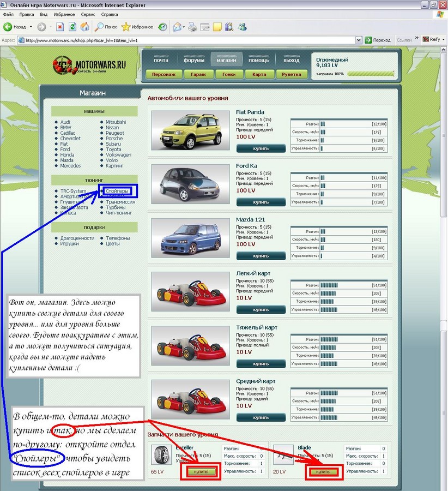Click the Переход (Go) button
Screen dimensions: 448x491
point(378,40)
